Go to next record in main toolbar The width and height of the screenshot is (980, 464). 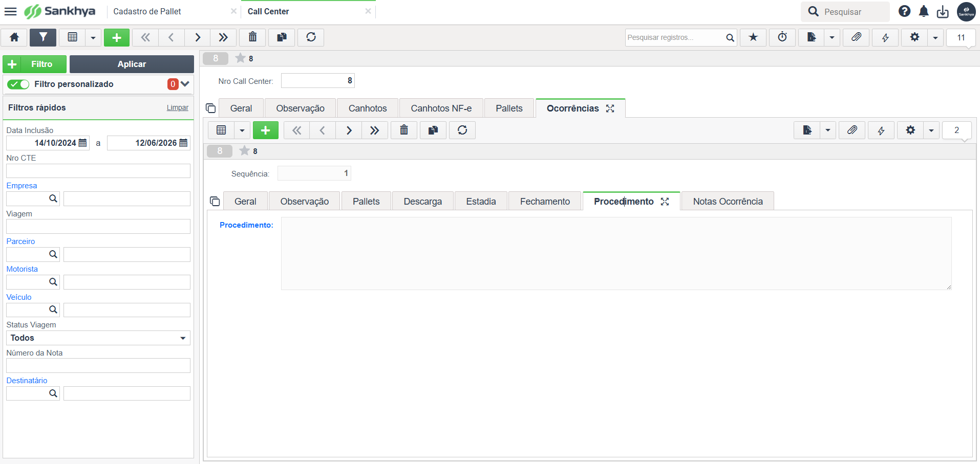197,37
